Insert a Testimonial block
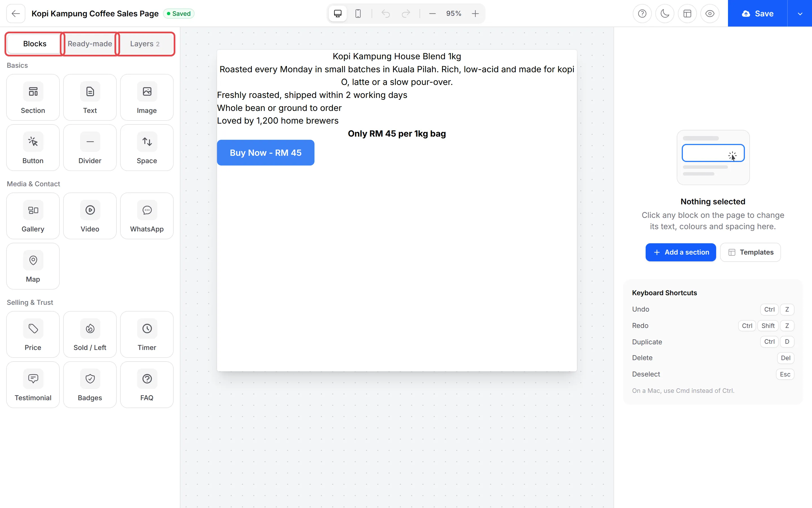The image size is (812, 508). tap(33, 385)
